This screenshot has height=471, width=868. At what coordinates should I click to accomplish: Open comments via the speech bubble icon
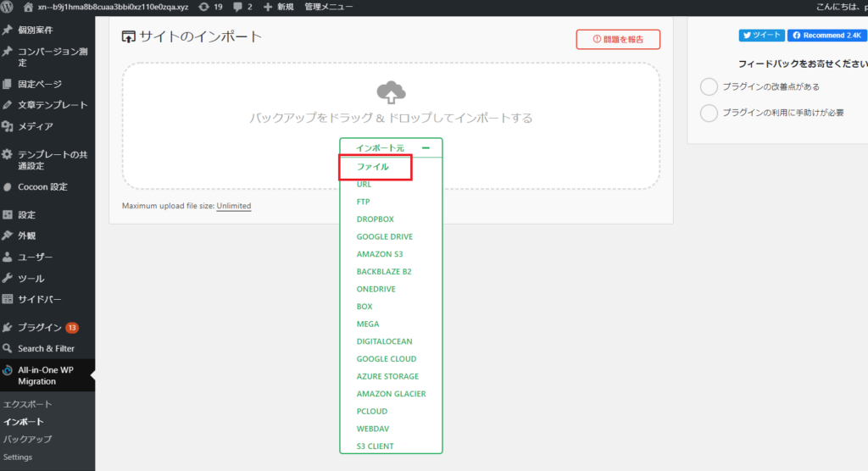[x=237, y=7]
